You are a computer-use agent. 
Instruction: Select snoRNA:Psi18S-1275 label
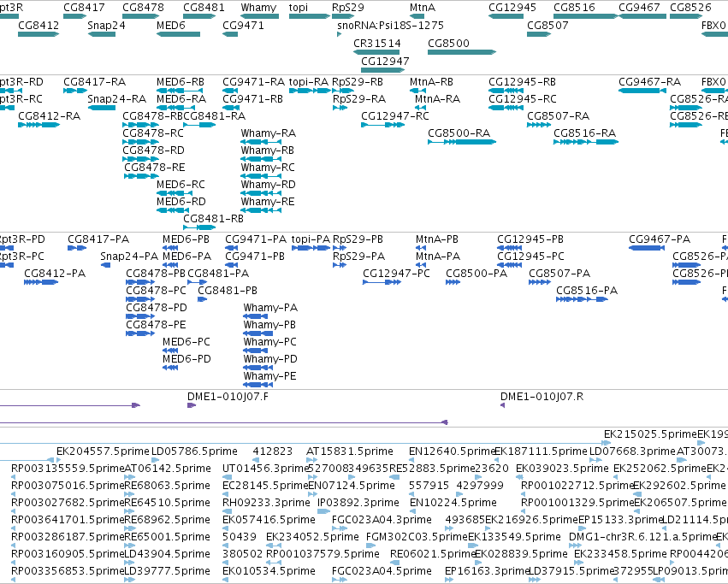click(x=390, y=26)
